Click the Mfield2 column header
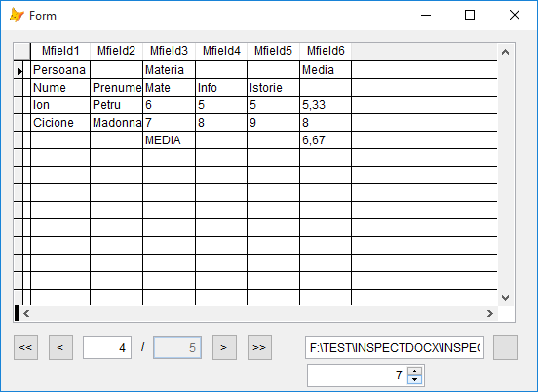538x392 pixels. coord(116,51)
